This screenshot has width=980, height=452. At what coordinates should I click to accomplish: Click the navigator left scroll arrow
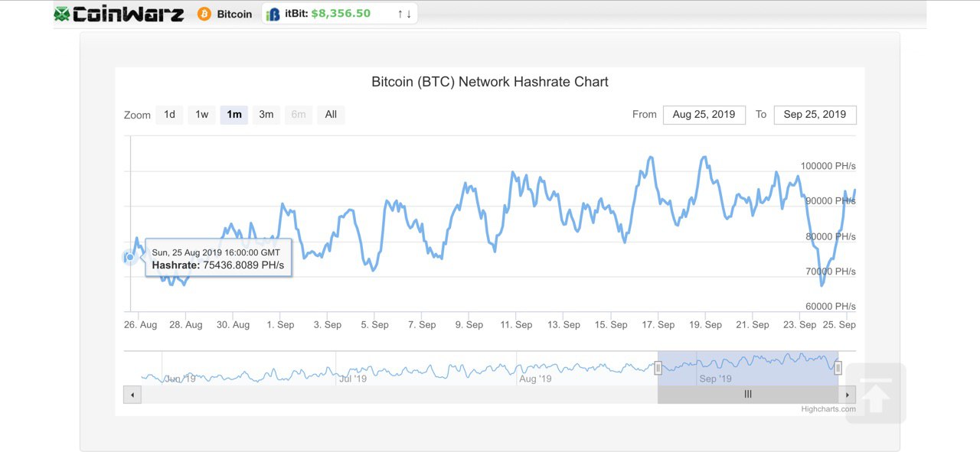click(132, 395)
